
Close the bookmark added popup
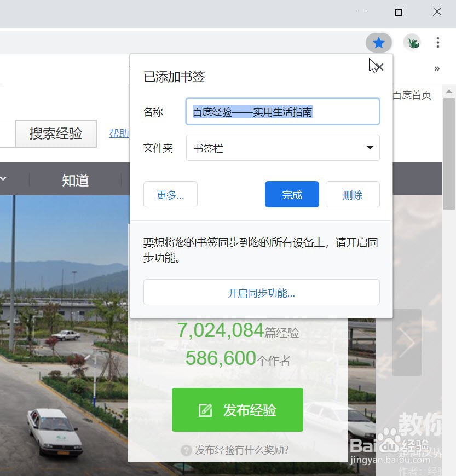[379, 67]
